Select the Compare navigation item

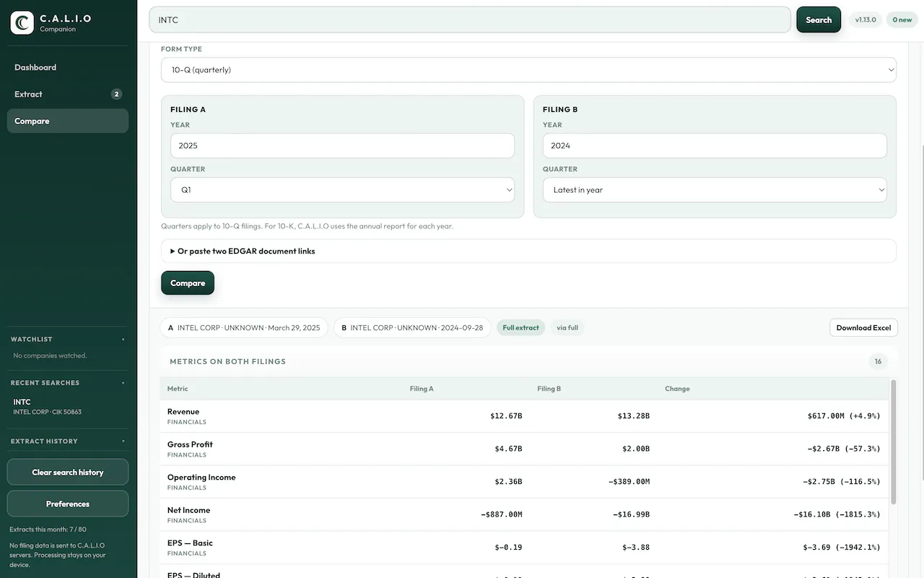68,121
